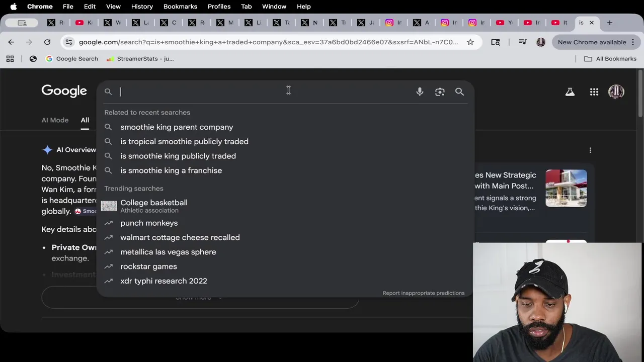The width and height of the screenshot is (644, 362).
Task: Open news card thumbnail of building
Action: tap(566, 188)
